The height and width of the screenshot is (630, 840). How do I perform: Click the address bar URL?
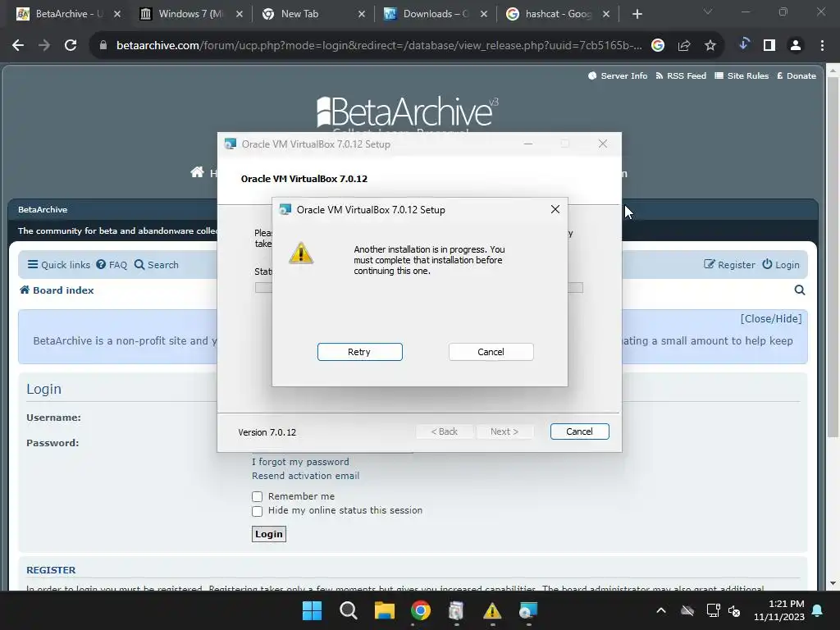click(379, 46)
